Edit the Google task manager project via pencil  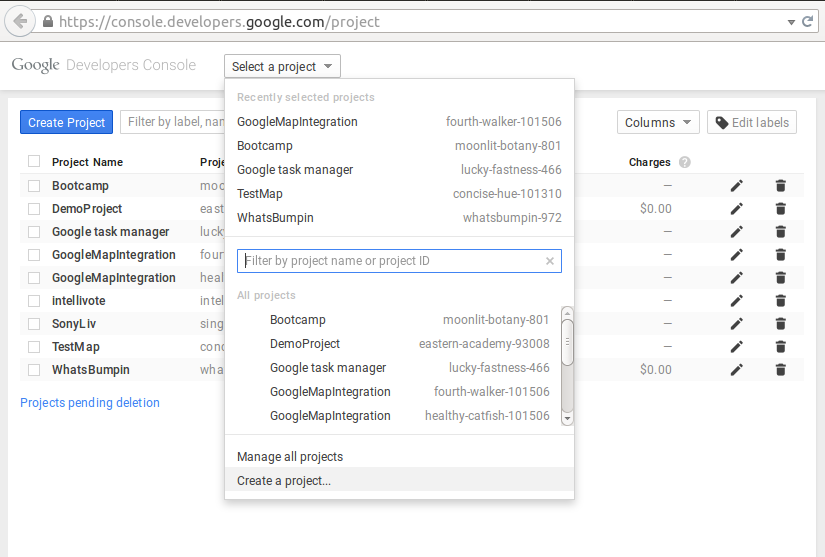pyautogui.click(x=737, y=232)
